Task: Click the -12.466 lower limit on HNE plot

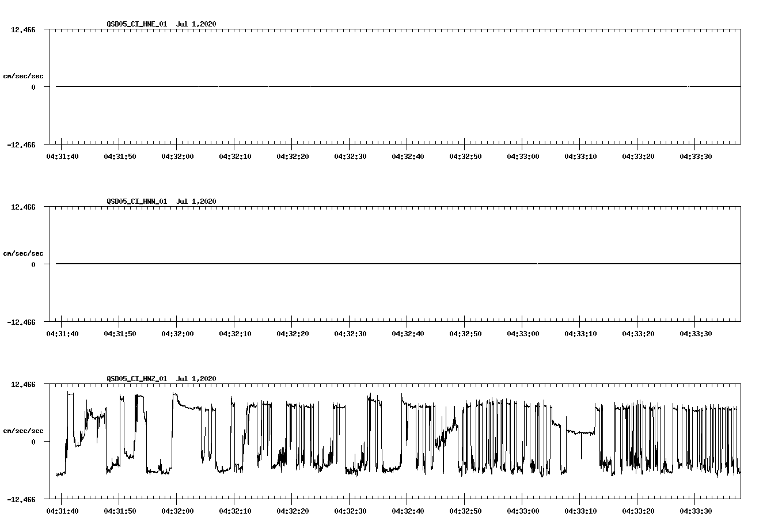Action: [x=21, y=145]
